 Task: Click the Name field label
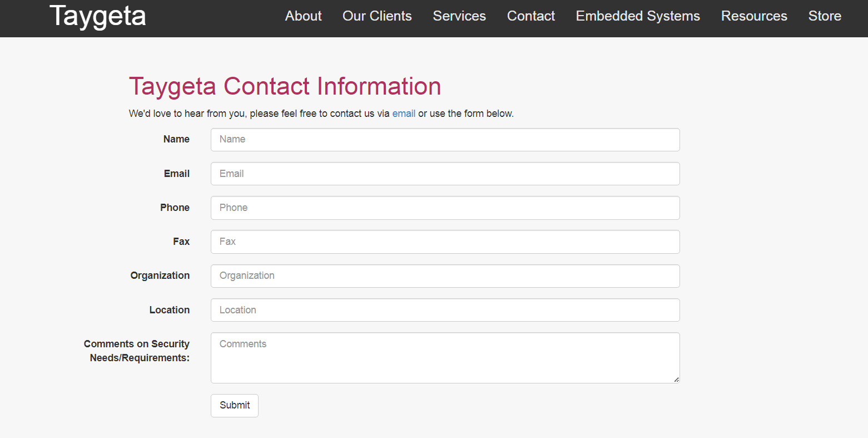(x=176, y=139)
